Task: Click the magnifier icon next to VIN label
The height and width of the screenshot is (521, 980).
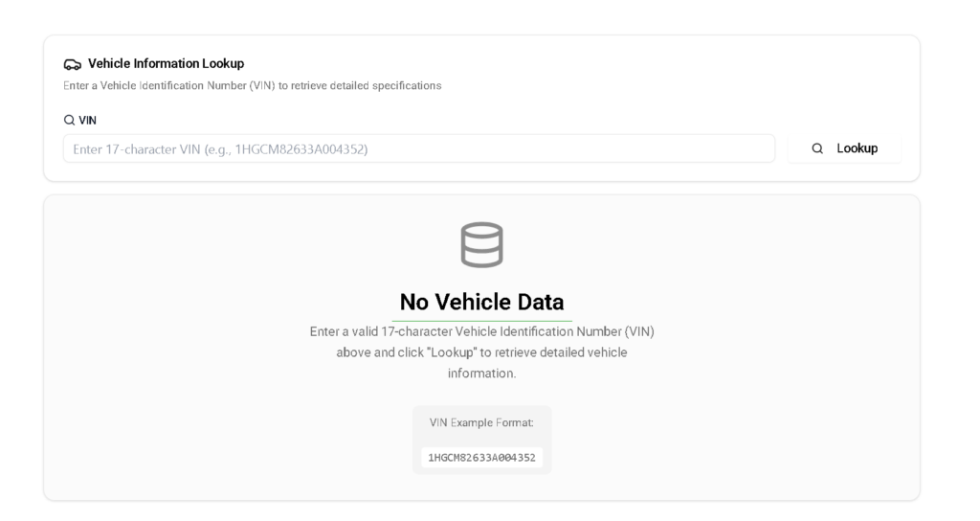Action: [68, 121]
